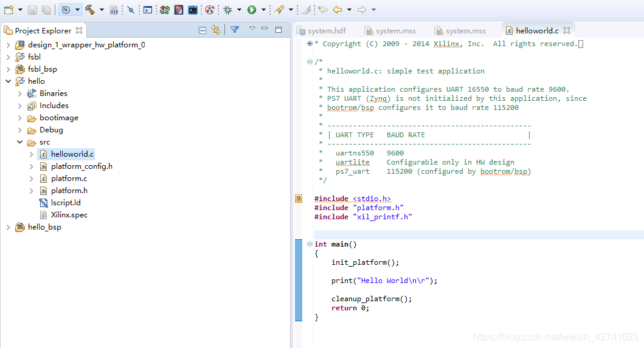Click the flashlight Search icon
This screenshot has height=348, width=644.
click(x=279, y=10)
